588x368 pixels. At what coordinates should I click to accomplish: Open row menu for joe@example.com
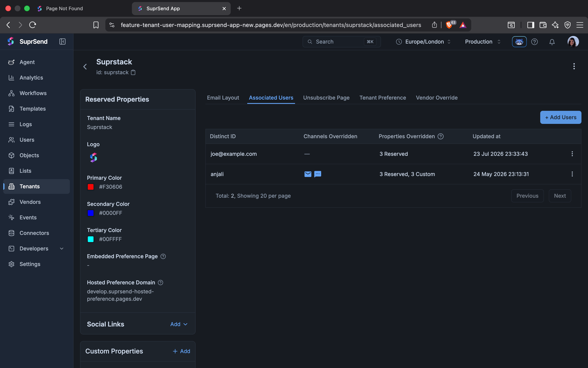(572, 154)
